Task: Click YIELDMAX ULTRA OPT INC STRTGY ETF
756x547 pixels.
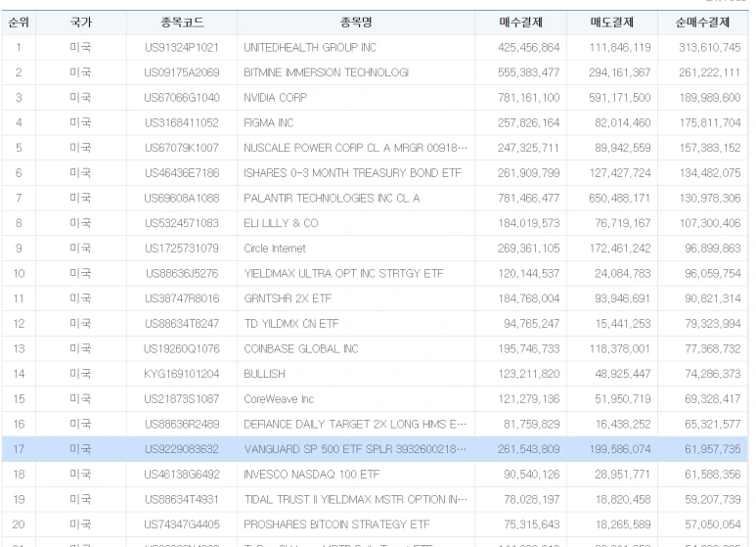Action: [343, 274]
